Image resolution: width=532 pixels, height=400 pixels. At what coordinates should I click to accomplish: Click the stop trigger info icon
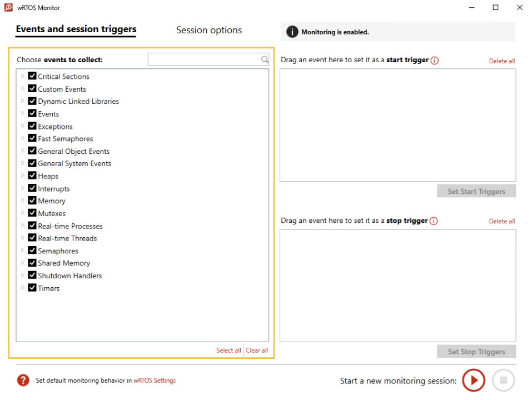click(434, 221)
